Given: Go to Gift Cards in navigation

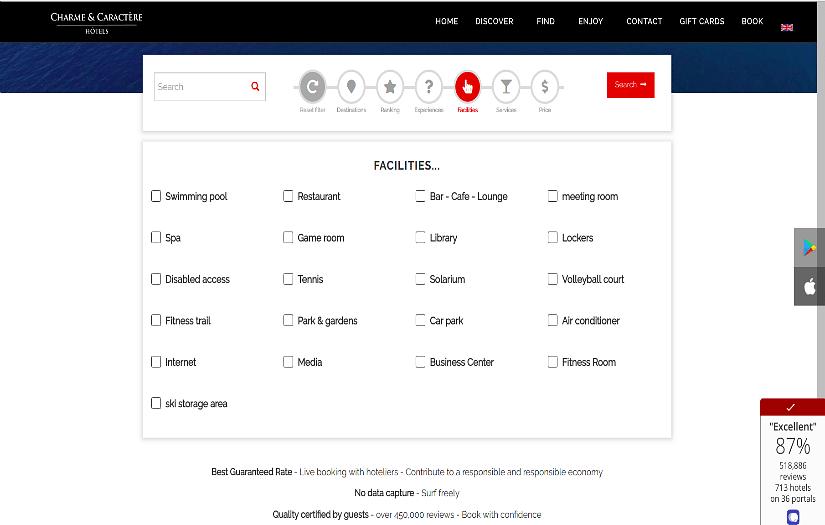Looking at the screenshot, I should [x=701, y=21].
